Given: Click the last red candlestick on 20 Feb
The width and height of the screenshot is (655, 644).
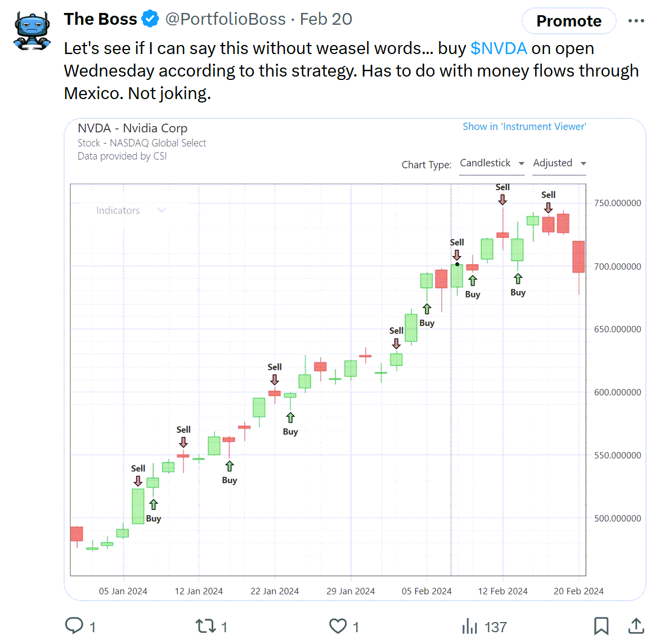Looking at the screenshot, I should [x=578, y=257].
